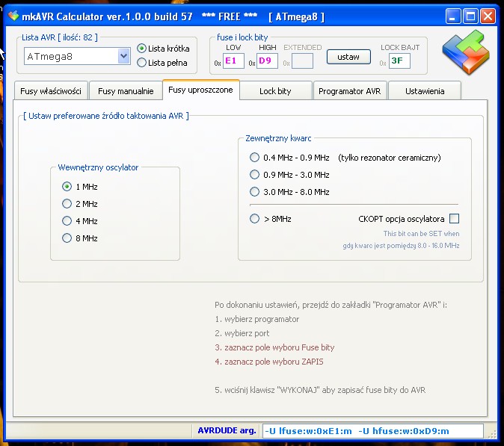
Task: Click text 'gdy kwarc jest pomiędzy 8.0 - 16.0 MHz'
Action: (401, 246)
